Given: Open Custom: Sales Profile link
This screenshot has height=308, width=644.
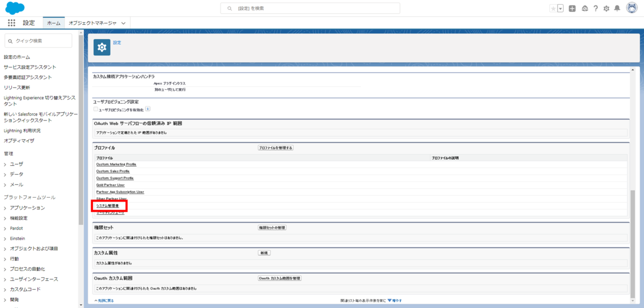Looking at the screenshot, I should (x=113, y=171).
